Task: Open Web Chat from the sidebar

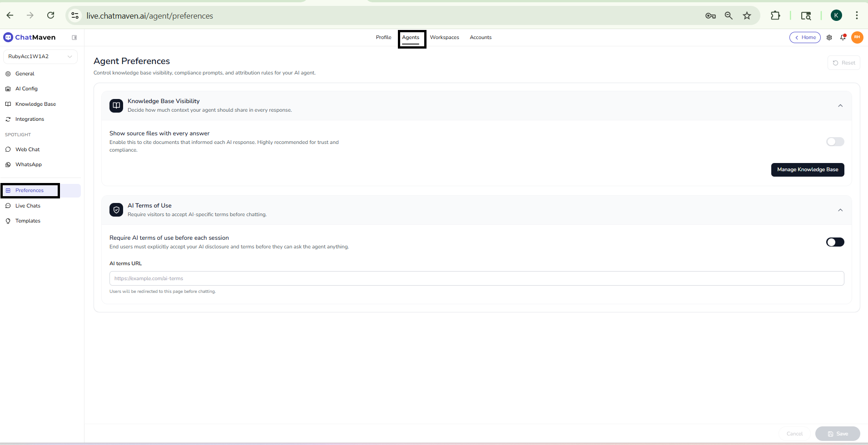Action: (27, 149)
